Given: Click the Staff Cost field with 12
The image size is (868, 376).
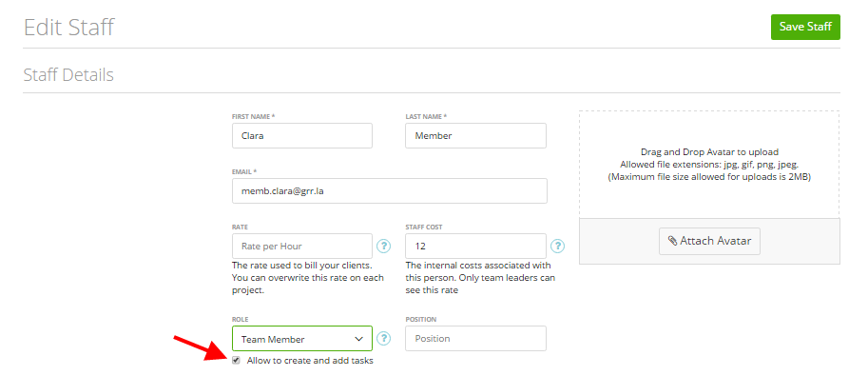Looking at the screenshot, I should click(475, 246).
